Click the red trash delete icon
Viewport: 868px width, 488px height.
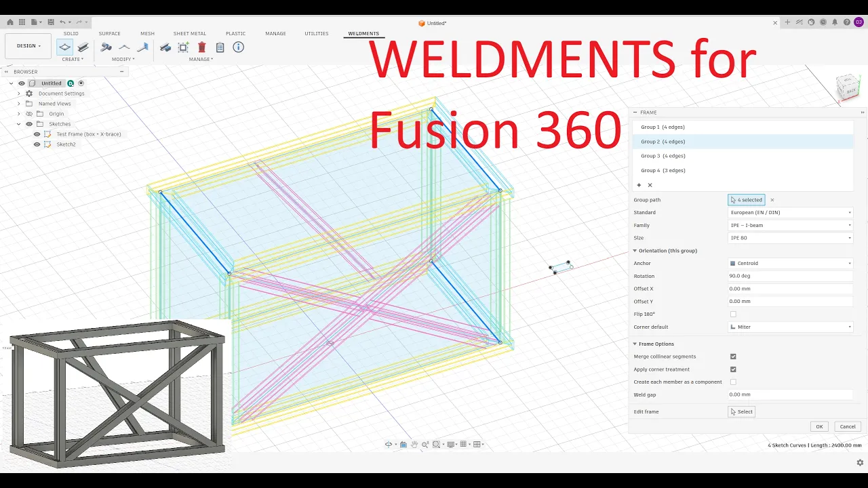pyautogui.click(x=202, y=47)
